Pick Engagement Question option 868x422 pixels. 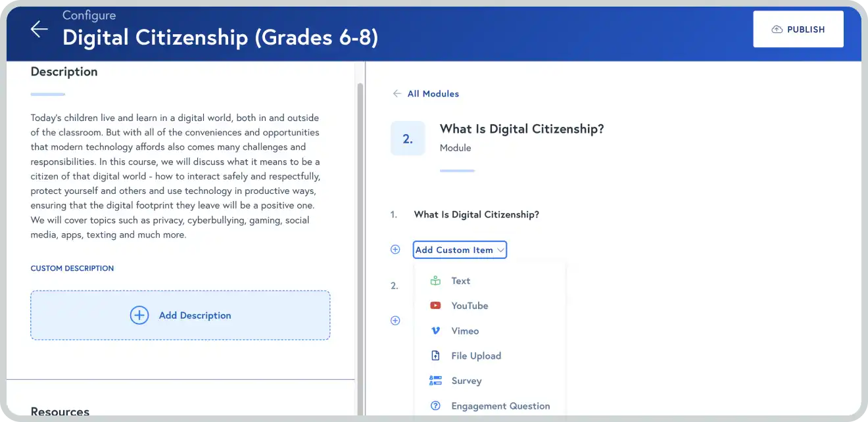click(500, 406)
